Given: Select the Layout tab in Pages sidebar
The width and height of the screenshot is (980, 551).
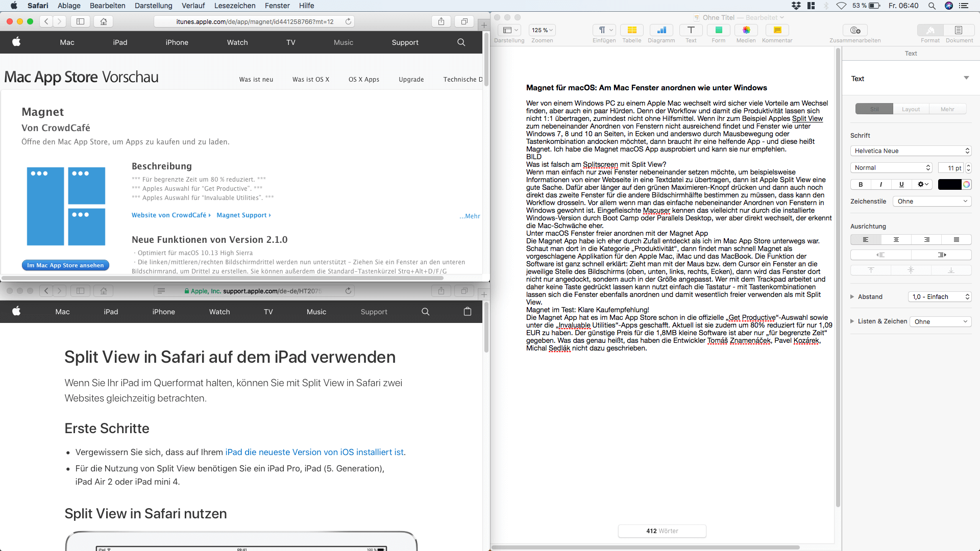Looking at the screenshot, I should click(911, 109).
